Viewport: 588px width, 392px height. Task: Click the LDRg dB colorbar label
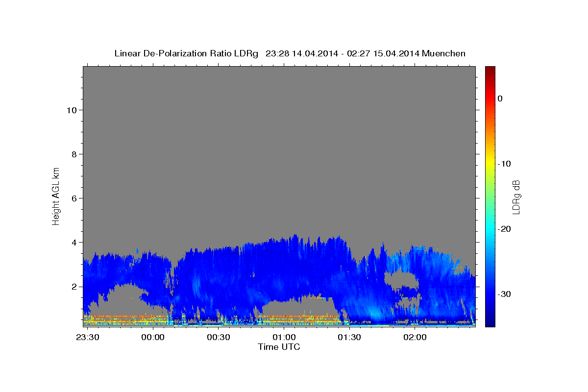pyautogui.click(x=516, y=197)
